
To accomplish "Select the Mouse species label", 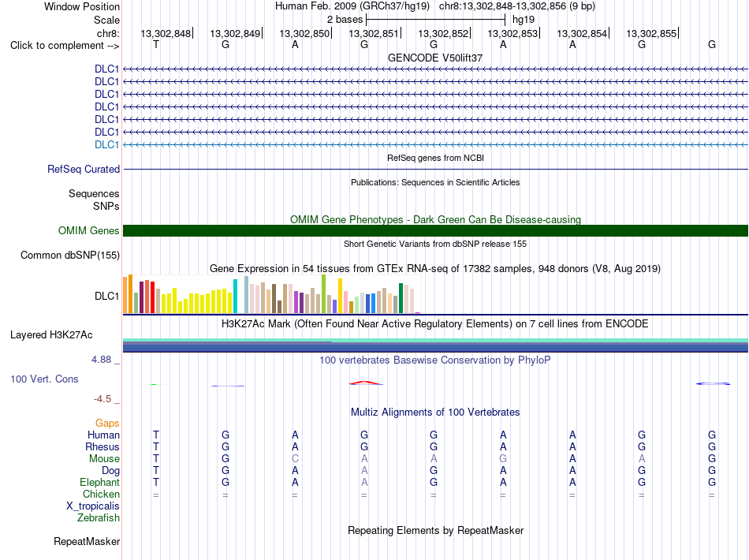I will pos(104,458).
